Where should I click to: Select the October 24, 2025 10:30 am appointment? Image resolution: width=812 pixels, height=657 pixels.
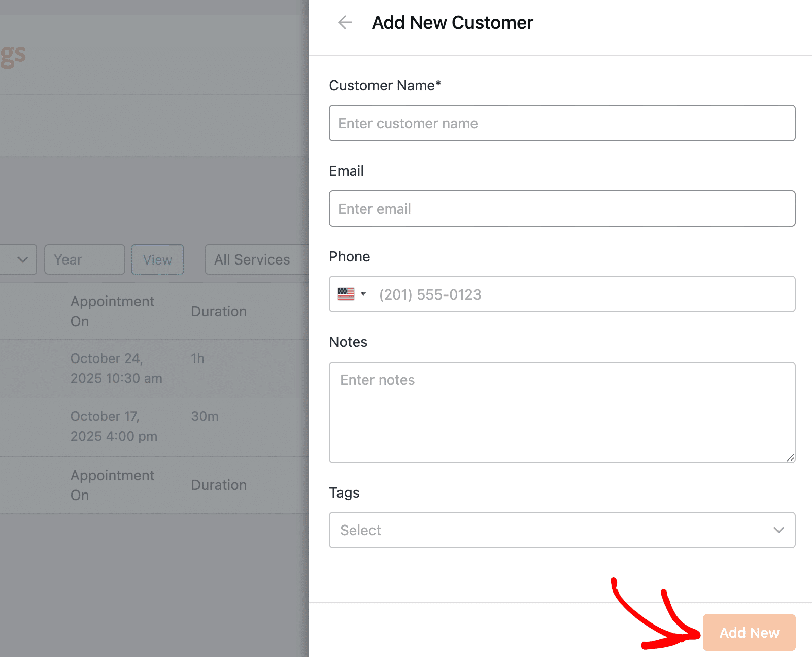pyautogui.click(x=116, y=368)
